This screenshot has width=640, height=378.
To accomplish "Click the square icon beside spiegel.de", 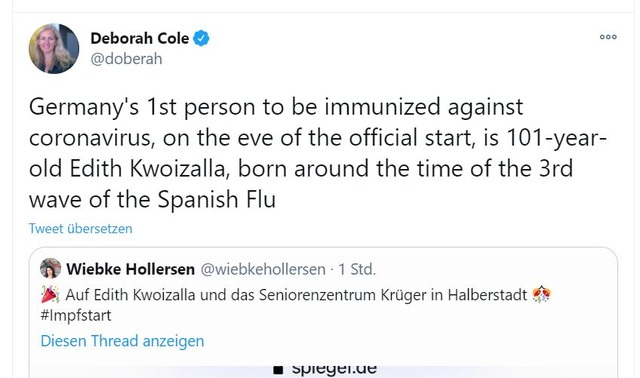I will coord(278,370).
